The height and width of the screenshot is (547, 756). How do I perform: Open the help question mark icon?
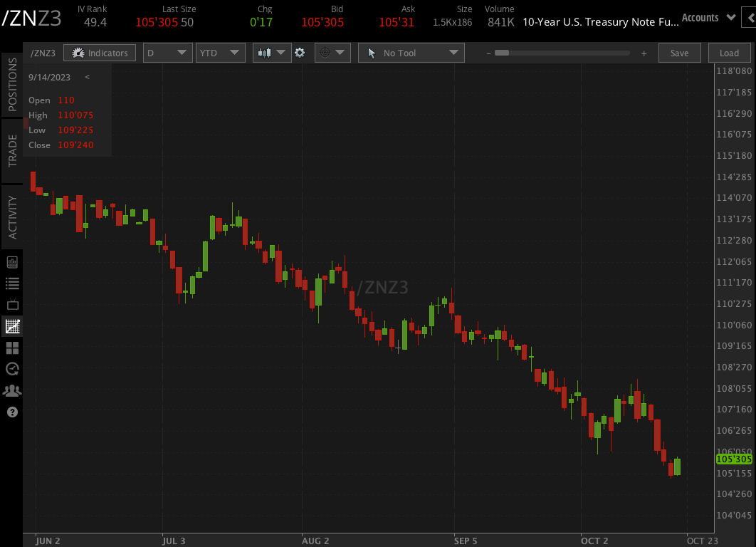(12, 412)
